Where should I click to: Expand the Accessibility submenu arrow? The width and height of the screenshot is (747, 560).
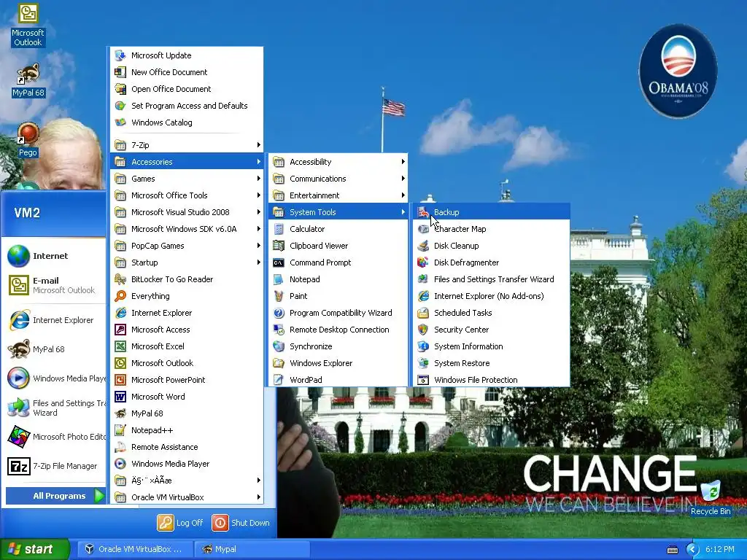(403, 162)
